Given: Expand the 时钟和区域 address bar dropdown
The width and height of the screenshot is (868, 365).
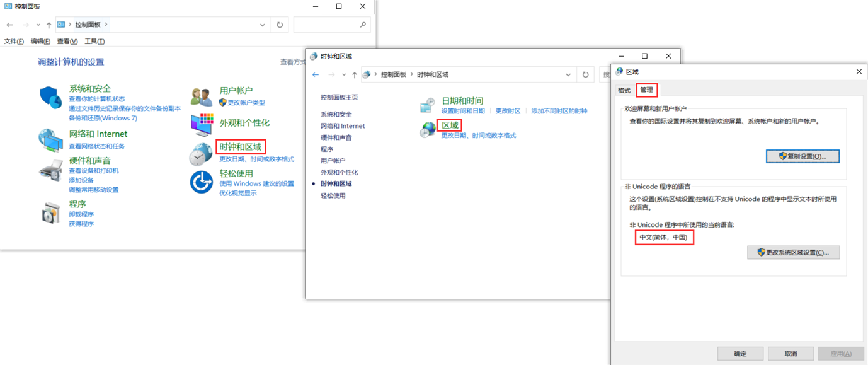Looking at the screenshot, I should click(568, 75).
